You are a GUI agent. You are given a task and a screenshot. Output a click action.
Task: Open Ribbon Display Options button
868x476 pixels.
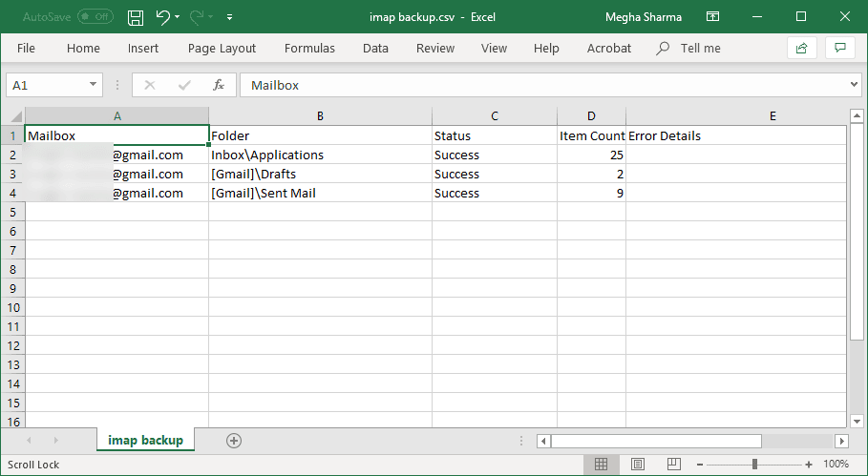point(712,17)
